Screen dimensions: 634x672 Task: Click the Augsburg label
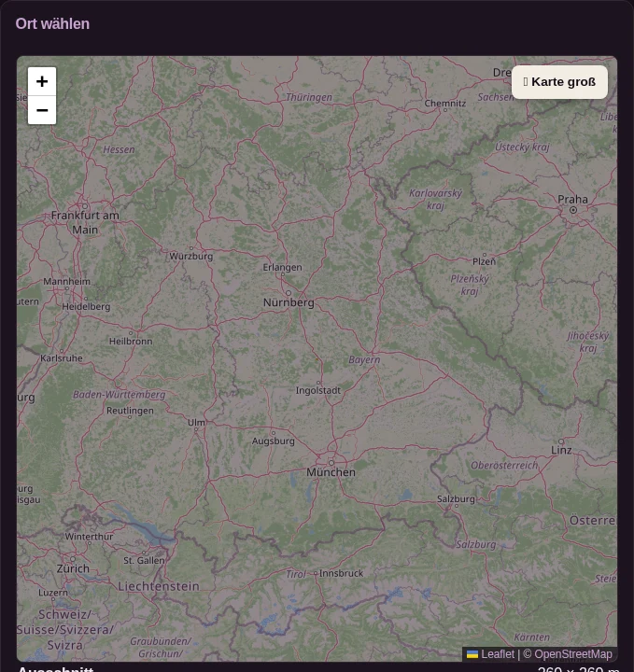273,441
